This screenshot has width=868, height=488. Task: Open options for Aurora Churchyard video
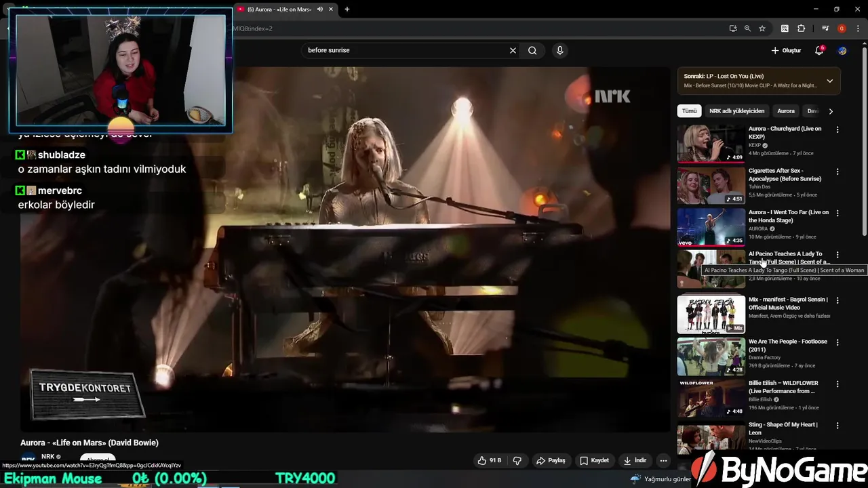(x=837, y=129)
